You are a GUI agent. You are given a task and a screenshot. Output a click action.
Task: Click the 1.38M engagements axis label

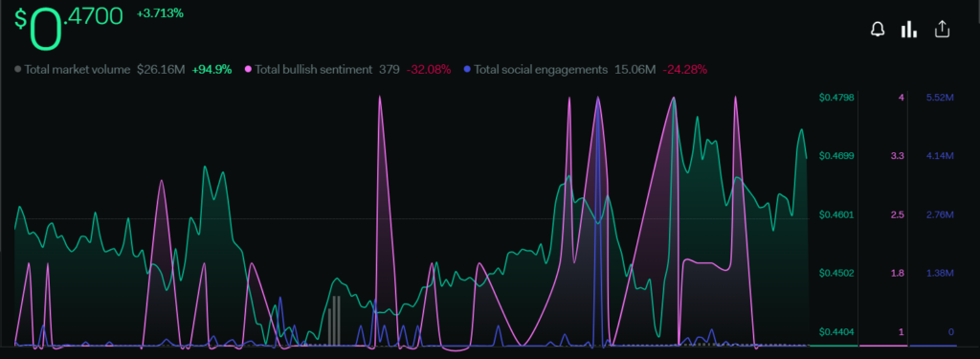940,273
